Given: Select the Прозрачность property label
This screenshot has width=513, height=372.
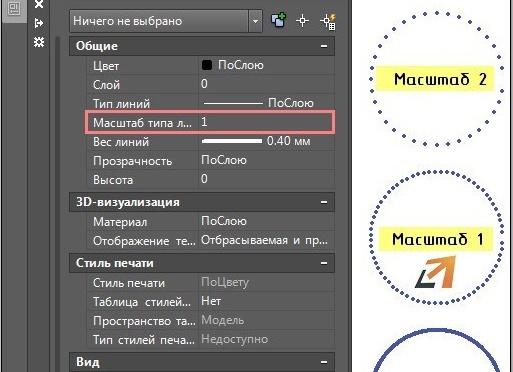Looking at the screenshot, I should click(132, 161).
